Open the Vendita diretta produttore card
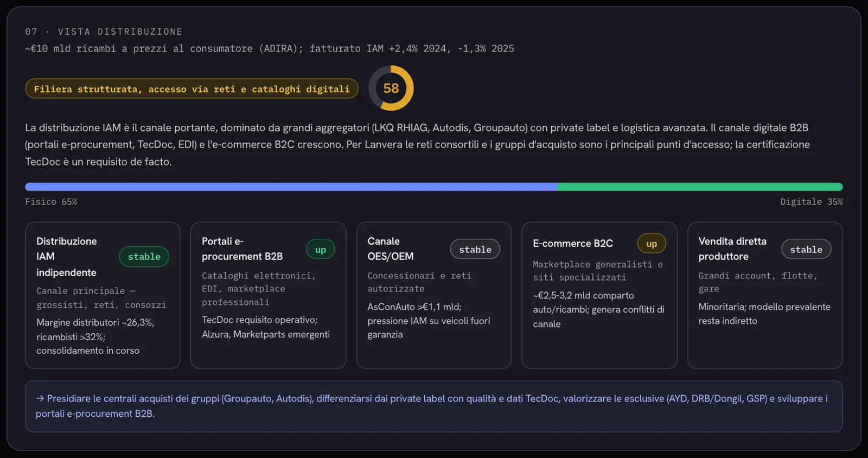 pyautogui.click(x=765, y=295)
